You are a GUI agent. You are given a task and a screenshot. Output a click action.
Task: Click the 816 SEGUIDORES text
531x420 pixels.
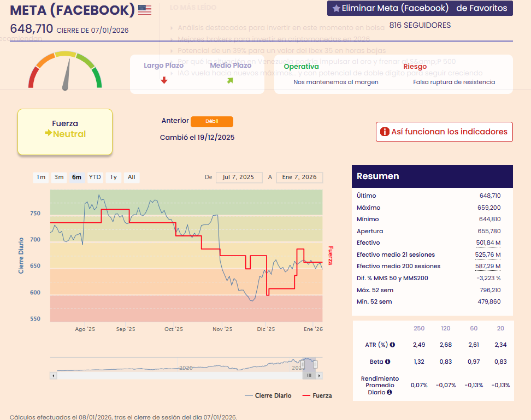tap(420, 25)
